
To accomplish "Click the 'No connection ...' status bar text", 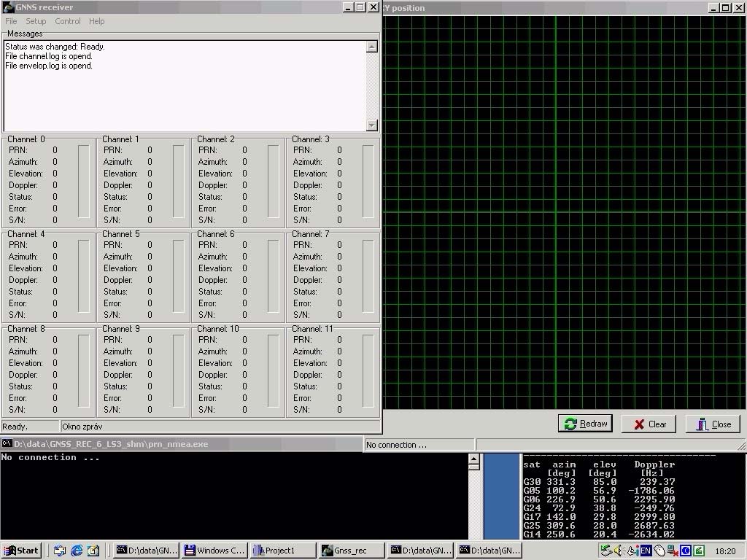I will 396,445.
